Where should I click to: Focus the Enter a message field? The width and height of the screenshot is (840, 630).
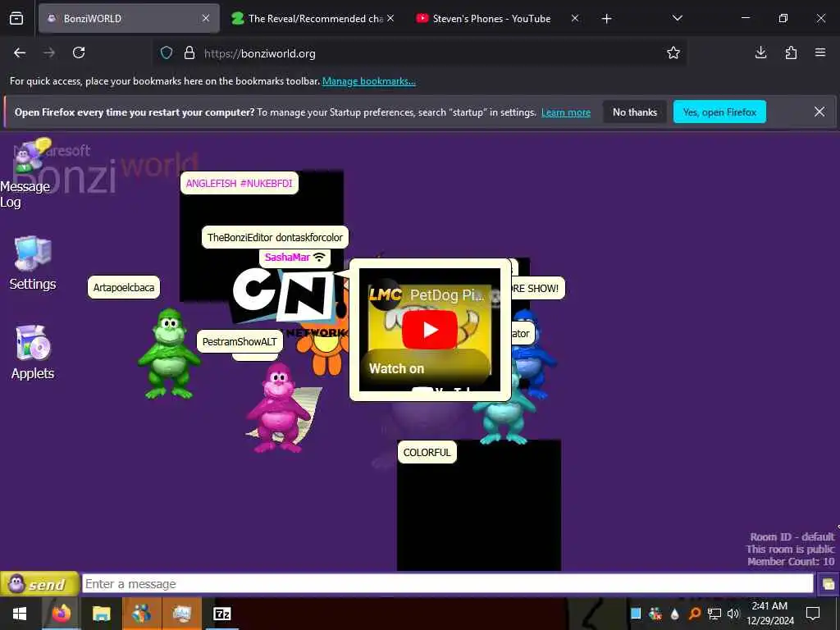click(447, 584)
